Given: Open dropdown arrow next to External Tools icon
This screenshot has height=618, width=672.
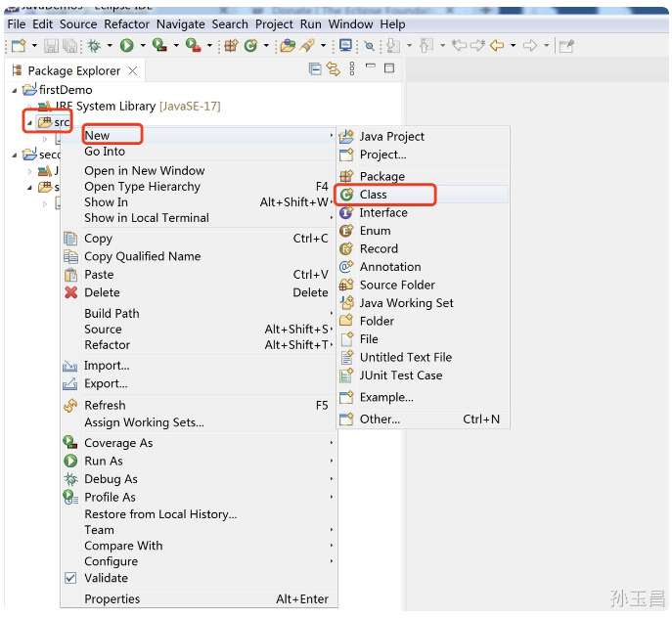Looking at the screenshot, I should [209, 45].
